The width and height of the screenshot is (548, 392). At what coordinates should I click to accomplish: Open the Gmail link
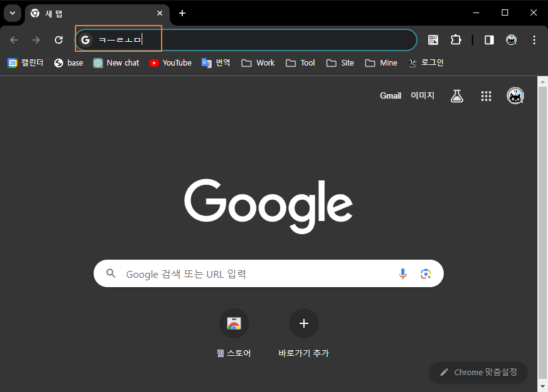pyautogui.click(x=390, y=96)
